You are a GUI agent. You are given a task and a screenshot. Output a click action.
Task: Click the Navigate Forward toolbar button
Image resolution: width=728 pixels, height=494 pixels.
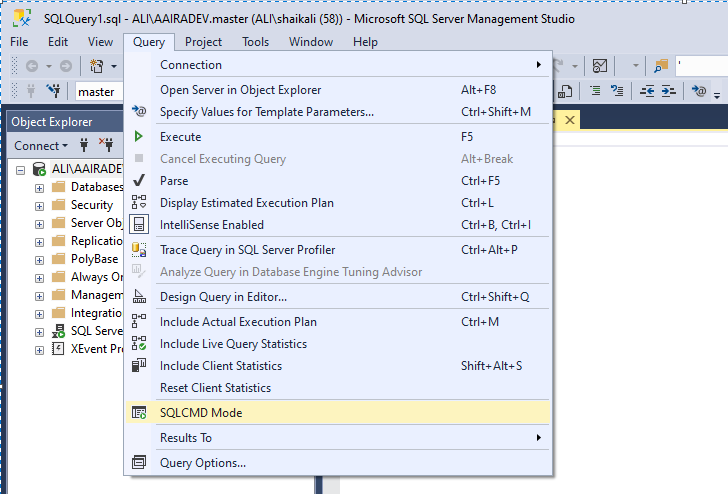(x=66, y=66)
